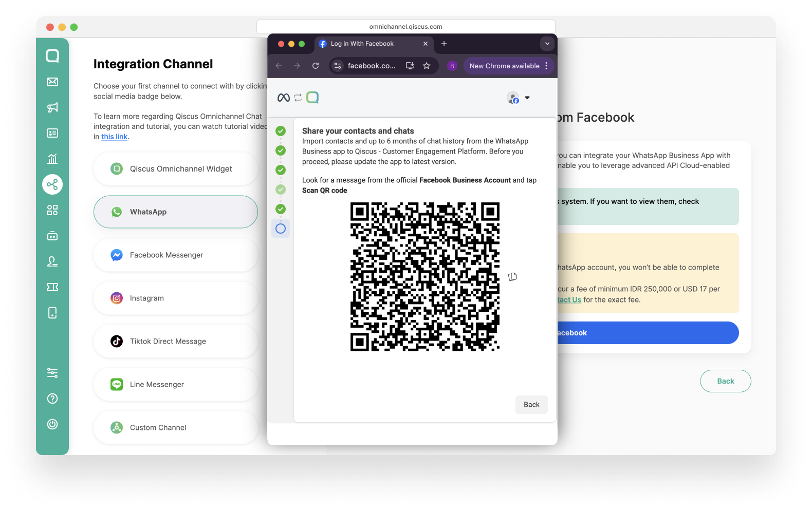Click Back button in the Facebook popup
This screenshot has width=812, height=511.
(x=531, y=405)
